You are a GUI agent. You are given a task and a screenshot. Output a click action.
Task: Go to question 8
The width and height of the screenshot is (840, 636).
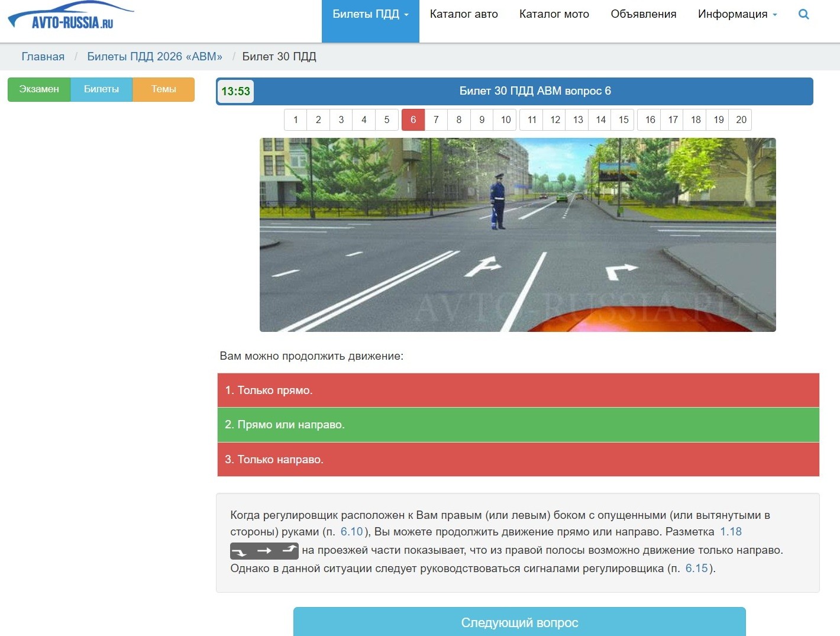point(459,120)
